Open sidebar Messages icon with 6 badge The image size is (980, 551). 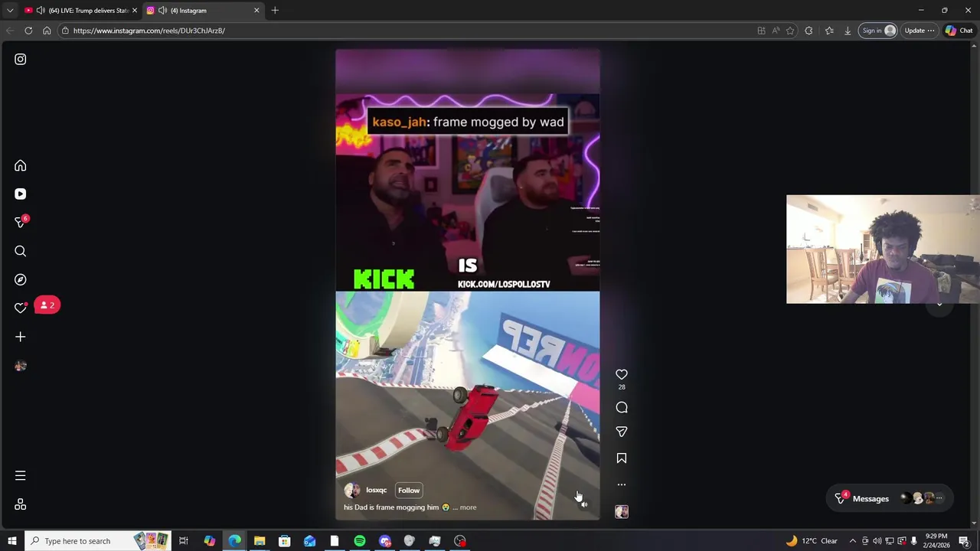tap(21, 223)
